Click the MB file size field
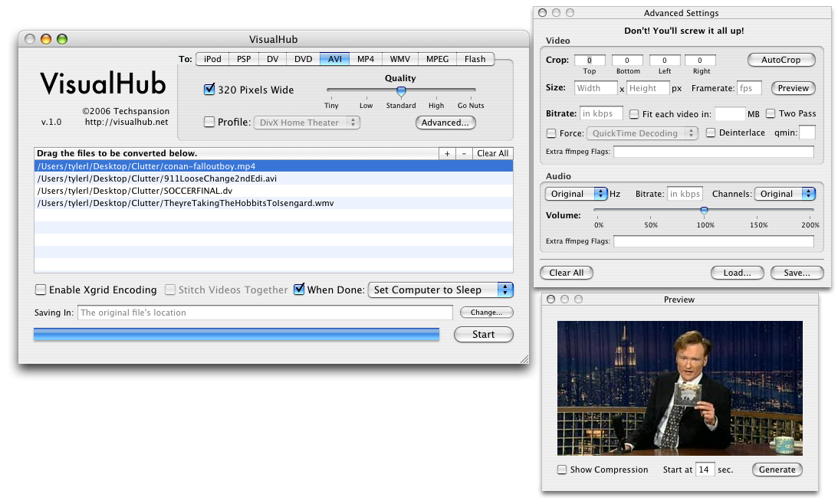This screenshot has width=838, height=504. click(x=729, y=113)
